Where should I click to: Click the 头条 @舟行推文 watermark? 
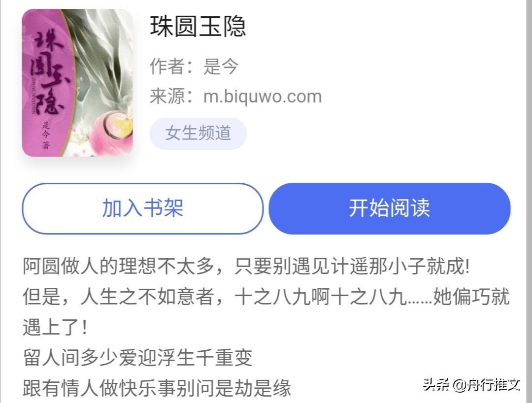[471, 385]
